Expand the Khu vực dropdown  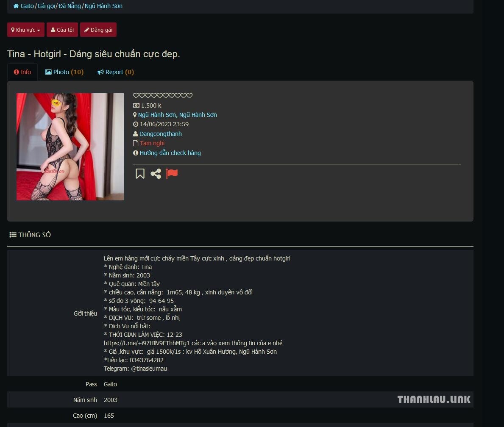pyautogui.click(x=26, y=30)
